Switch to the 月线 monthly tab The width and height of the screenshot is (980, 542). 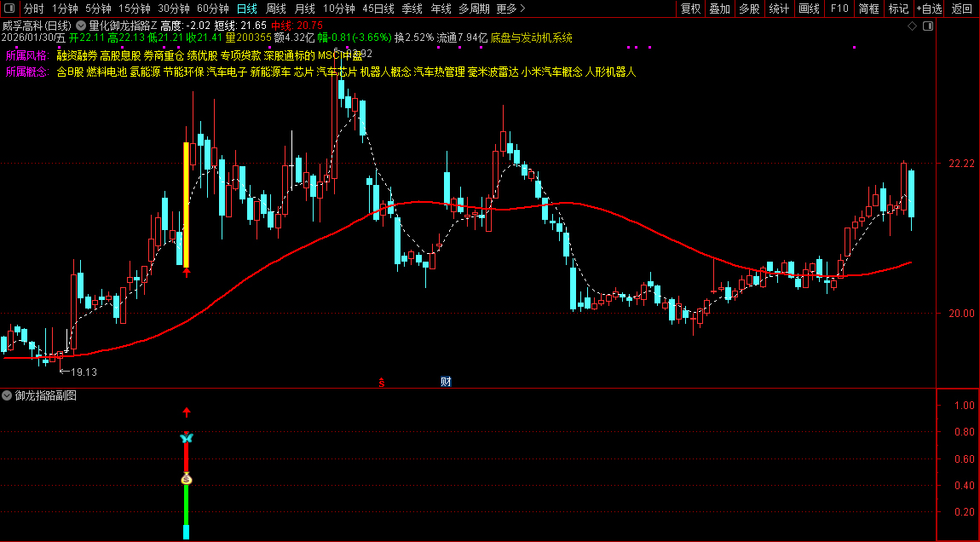click(x=304, y=9)
